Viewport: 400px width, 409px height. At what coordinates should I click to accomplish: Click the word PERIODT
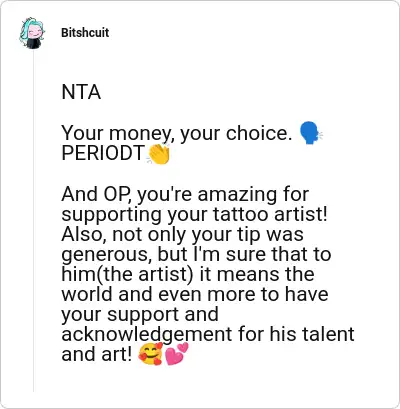pos(103,153)
